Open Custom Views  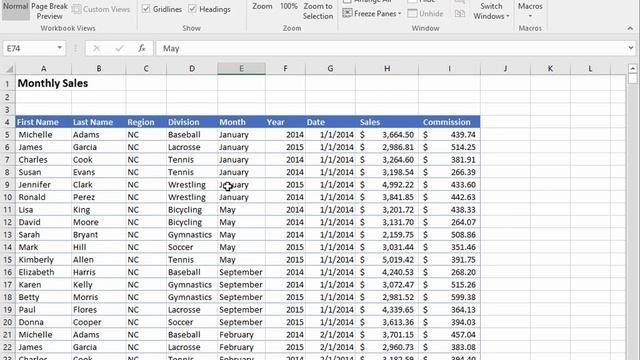pos(101,9)
